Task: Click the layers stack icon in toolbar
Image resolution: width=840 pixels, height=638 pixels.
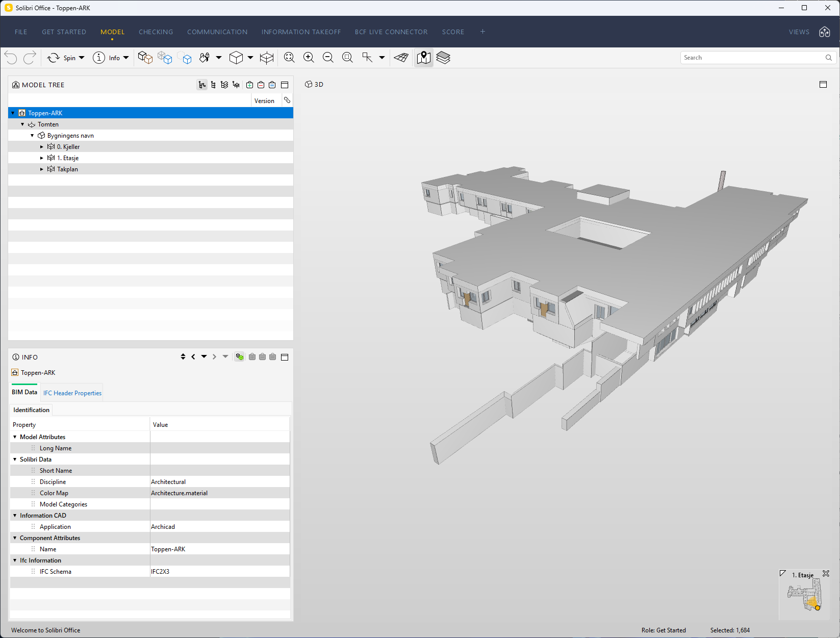Action: [443, 58]
